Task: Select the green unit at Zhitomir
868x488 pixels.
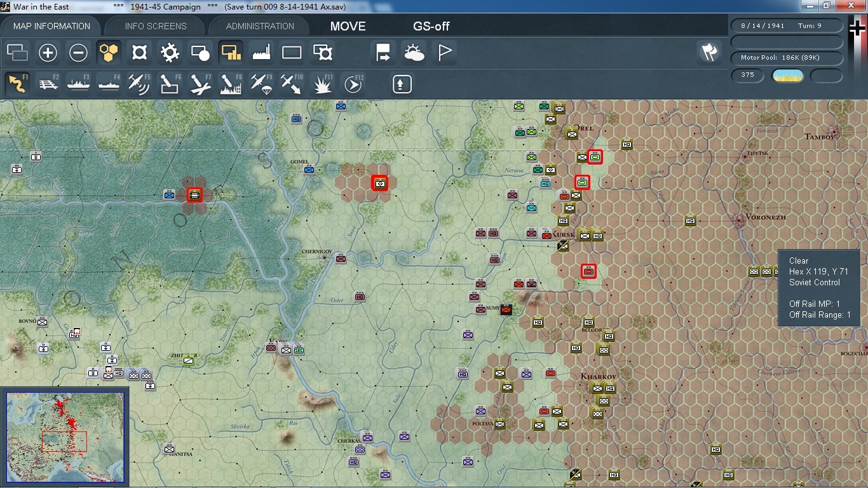Action: (x=189, y=360)
